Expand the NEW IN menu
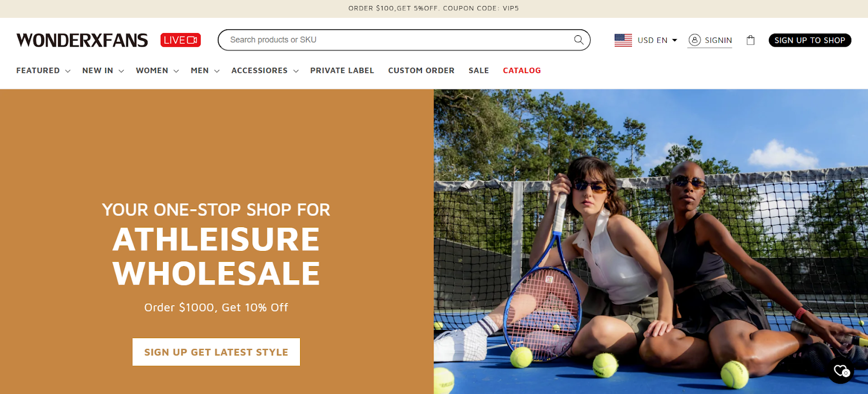The height and width of the screenshot is (394, 868). click(x=103, y=70)
